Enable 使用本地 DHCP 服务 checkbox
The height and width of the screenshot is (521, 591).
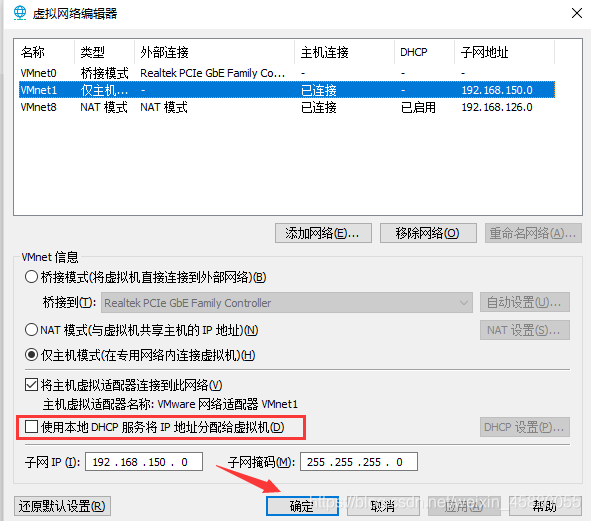click(x=31, y=427)
